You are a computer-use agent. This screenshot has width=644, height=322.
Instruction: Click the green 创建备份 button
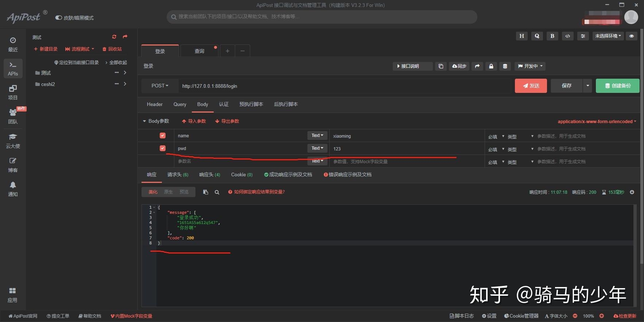617,86
